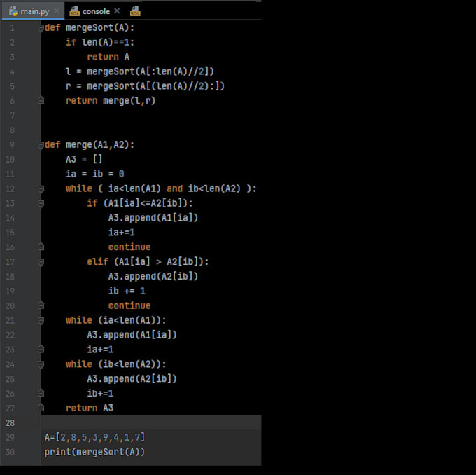This screenshot has width=476, height=475.
Task: Switch to the main.py tab
Action: (33, 11)
